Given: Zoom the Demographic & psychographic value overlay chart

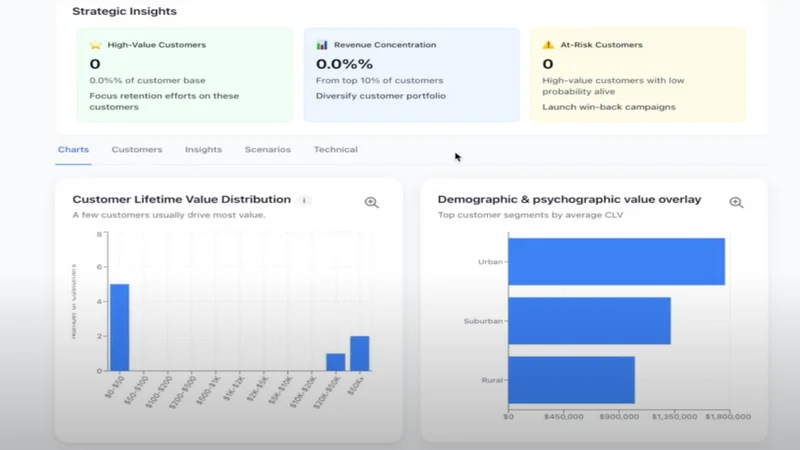Looking at the screenshot, I should point(736,203).
